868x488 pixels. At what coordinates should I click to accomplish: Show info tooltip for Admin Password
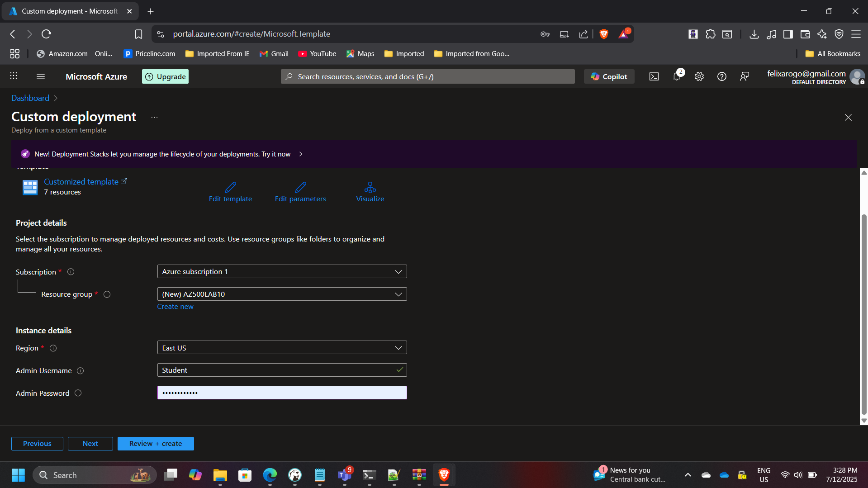point(78,393)
